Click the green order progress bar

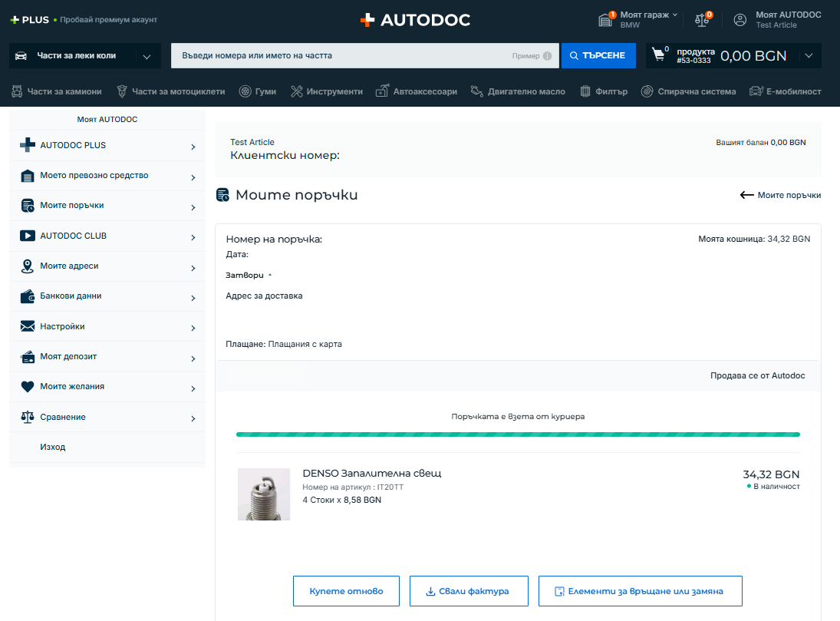(x=518, y=434)
